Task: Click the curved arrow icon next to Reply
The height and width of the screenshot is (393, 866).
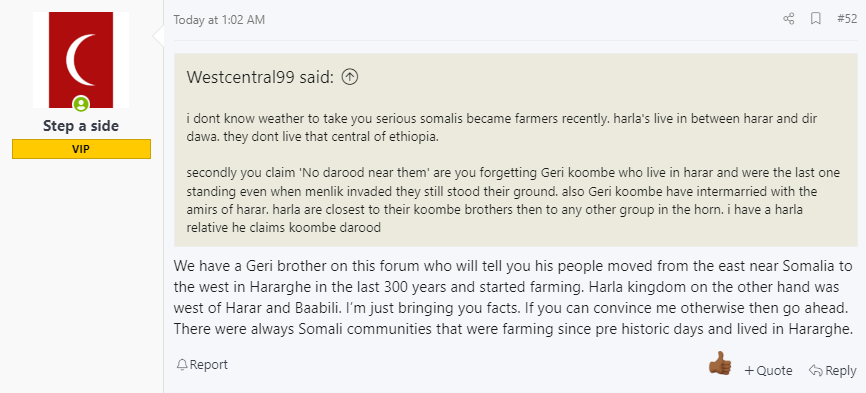Action: point(815,370)
